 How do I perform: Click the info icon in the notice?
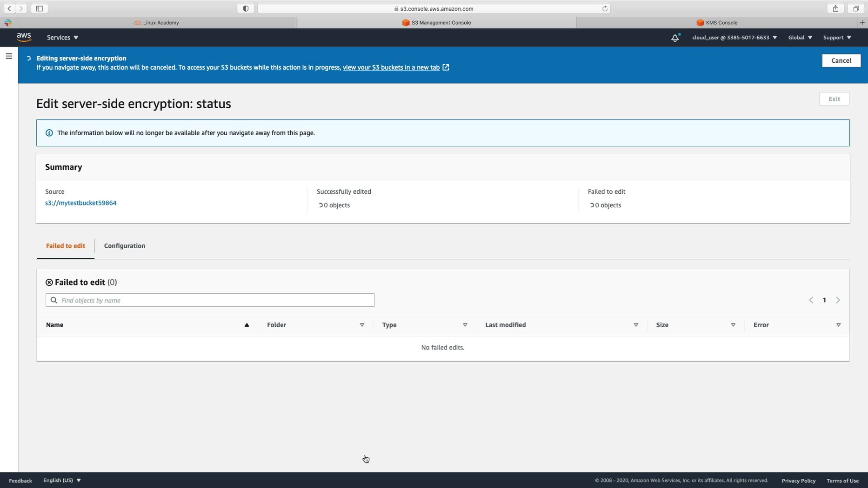pyautogui.click(x=49, y=133)
